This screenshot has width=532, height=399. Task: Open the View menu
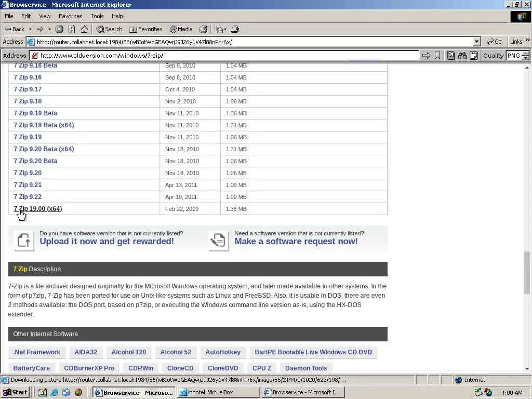point(45,16)
